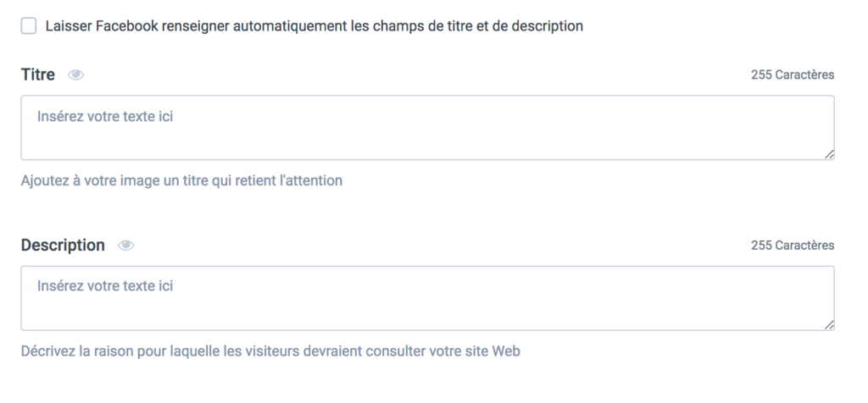Image resolution: width=868 pixels, height=403 pixels.
Task: Toggle the eye icon beside Description
Action: (x=125, y=246)
